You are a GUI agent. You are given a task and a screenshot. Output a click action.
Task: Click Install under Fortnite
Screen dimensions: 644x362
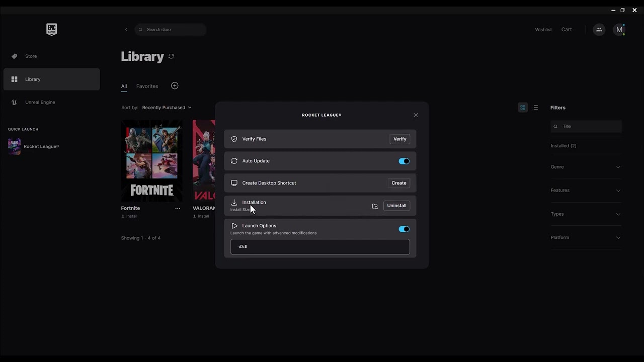coord(129,216)
